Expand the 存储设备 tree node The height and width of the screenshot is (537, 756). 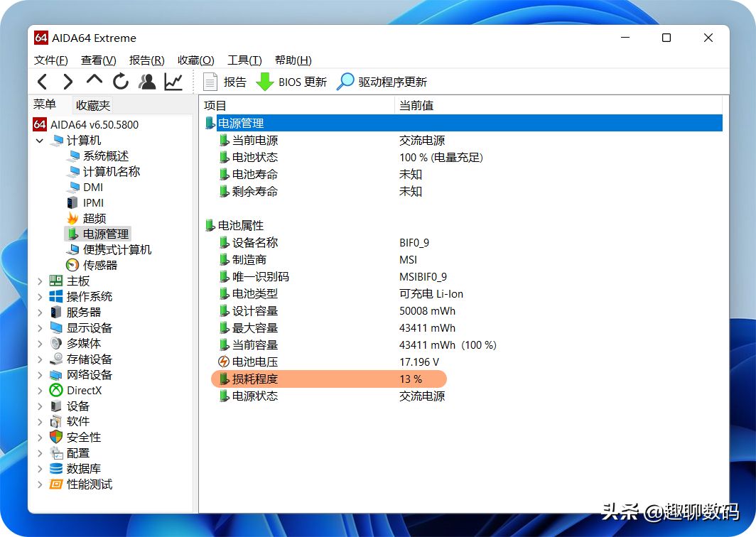40,359
